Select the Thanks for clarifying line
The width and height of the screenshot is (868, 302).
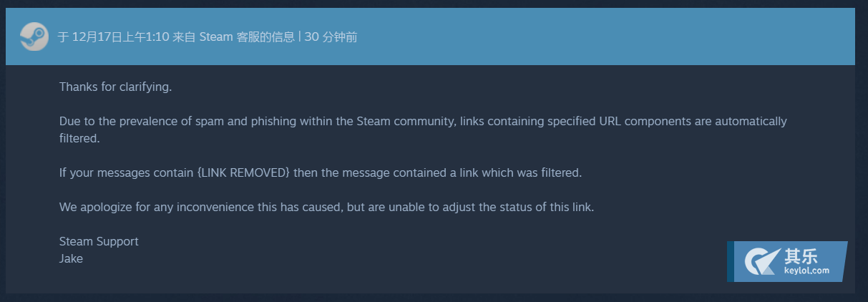click(x=116, y=87)
